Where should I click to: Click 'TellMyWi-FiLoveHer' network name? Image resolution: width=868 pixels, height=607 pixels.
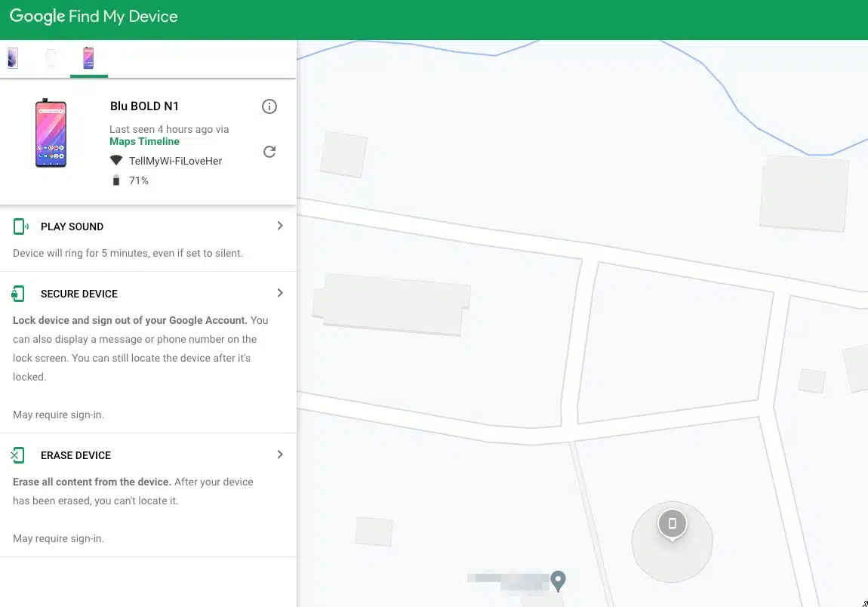coord(175,161)
